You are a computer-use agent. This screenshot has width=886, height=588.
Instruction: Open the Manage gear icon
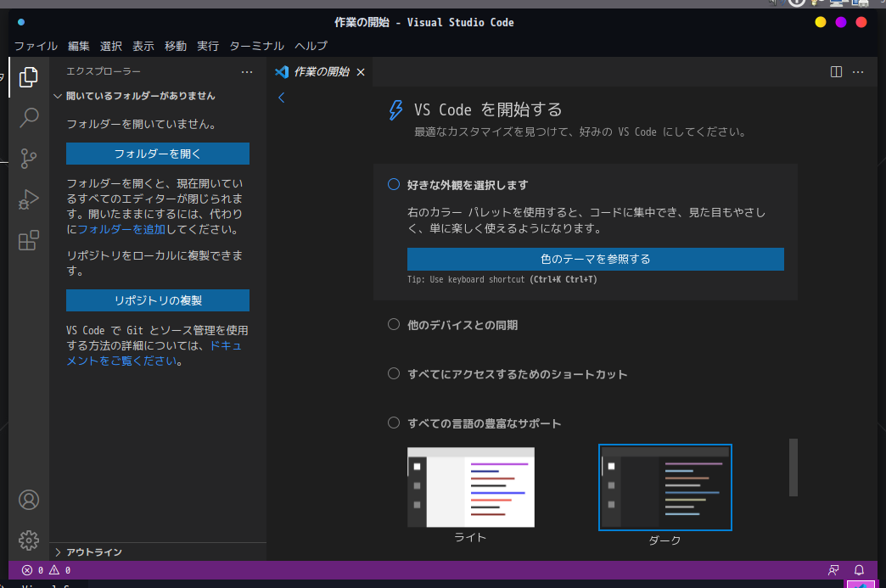point(28,540)
